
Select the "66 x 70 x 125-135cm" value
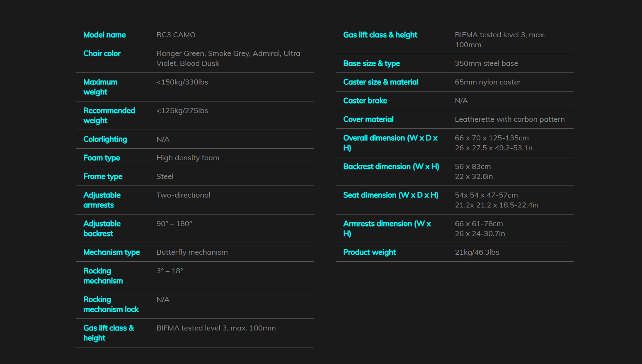(492, 138)
